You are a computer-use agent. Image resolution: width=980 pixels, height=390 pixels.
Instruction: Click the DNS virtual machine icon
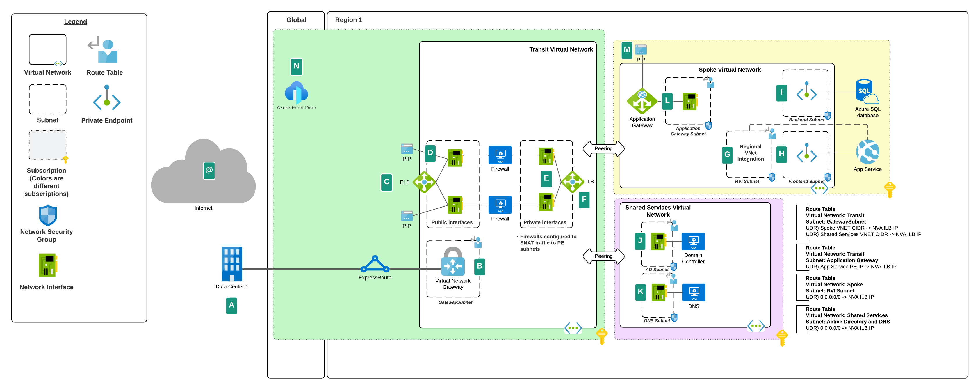[x=694, y=292]
